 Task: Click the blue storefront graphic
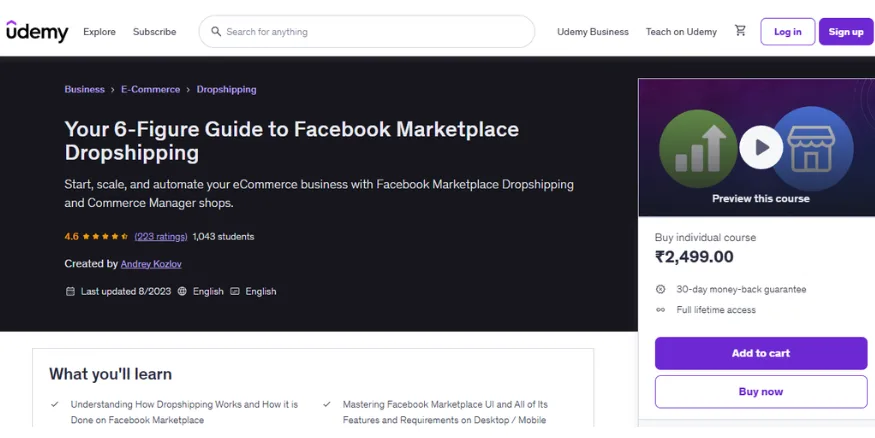click(x=812, y=148)
